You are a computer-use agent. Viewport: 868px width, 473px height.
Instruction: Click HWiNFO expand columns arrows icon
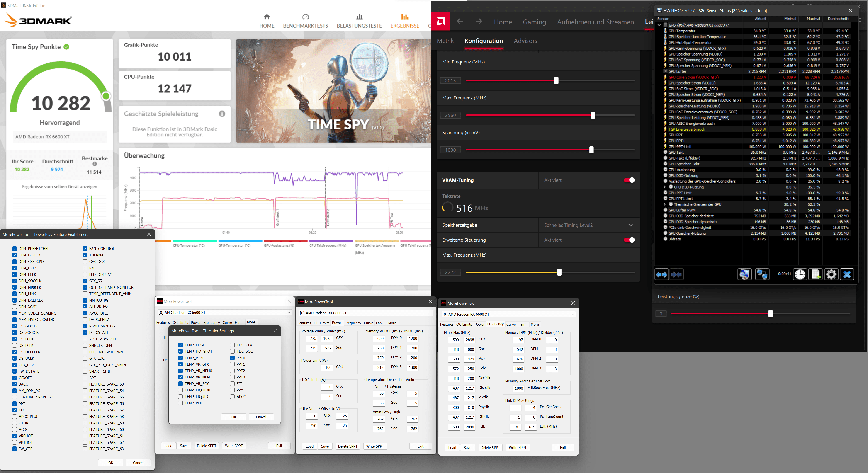pos(661,274)
